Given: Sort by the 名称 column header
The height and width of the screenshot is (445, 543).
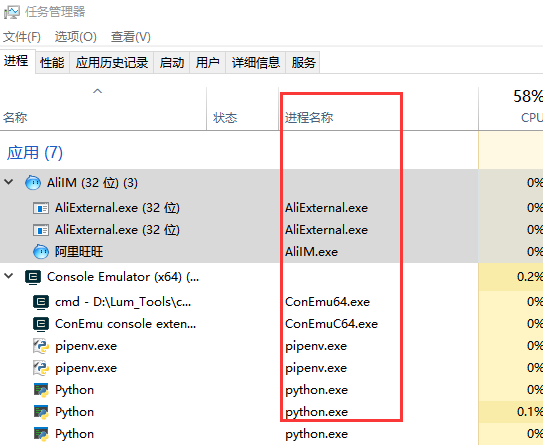Looking at the screenshot, I should (x=103, y=109).
